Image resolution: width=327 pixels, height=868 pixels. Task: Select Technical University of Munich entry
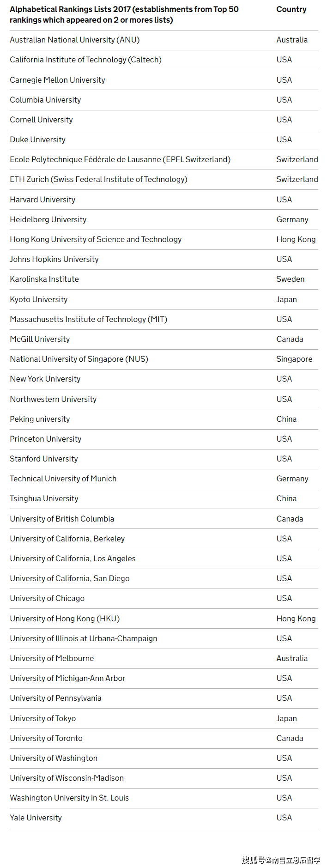coord(63,479)
